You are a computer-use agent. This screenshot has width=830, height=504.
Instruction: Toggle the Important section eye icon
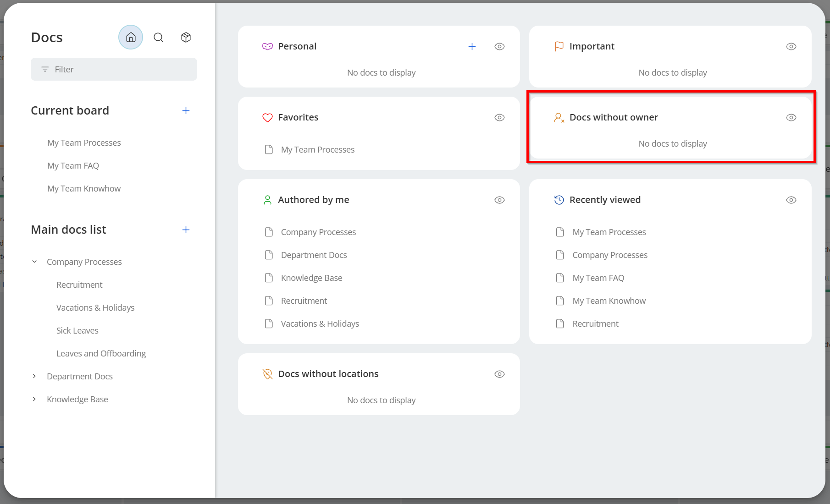coord(791,47)
